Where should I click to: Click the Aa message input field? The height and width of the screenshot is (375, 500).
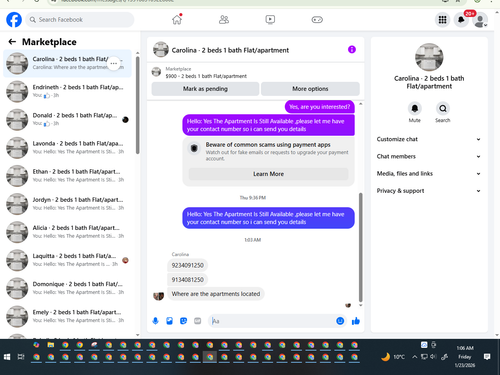[272, 321]
